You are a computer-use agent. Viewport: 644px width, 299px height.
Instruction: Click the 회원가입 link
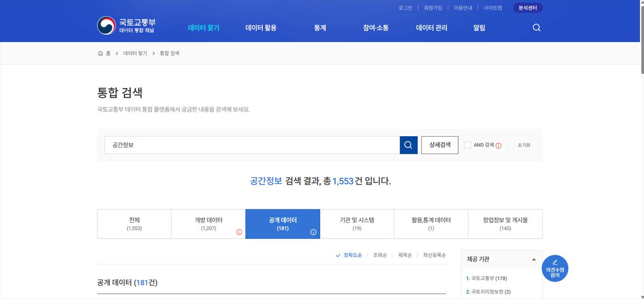433,8
